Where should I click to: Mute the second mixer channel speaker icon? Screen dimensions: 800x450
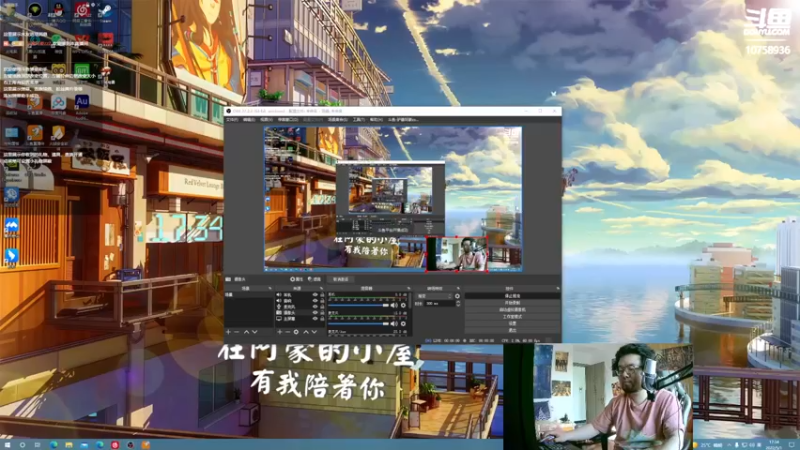(394, 323)
